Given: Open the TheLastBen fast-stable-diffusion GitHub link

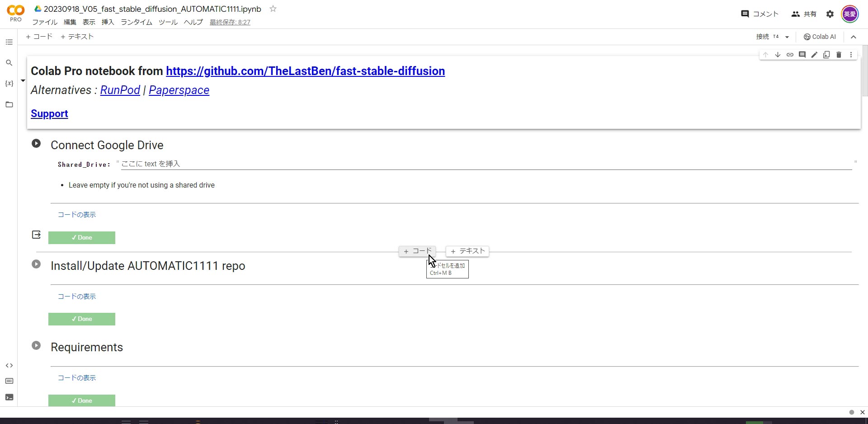Looking at the screenshot, I should pyautogui.click(x=305, y=71).
